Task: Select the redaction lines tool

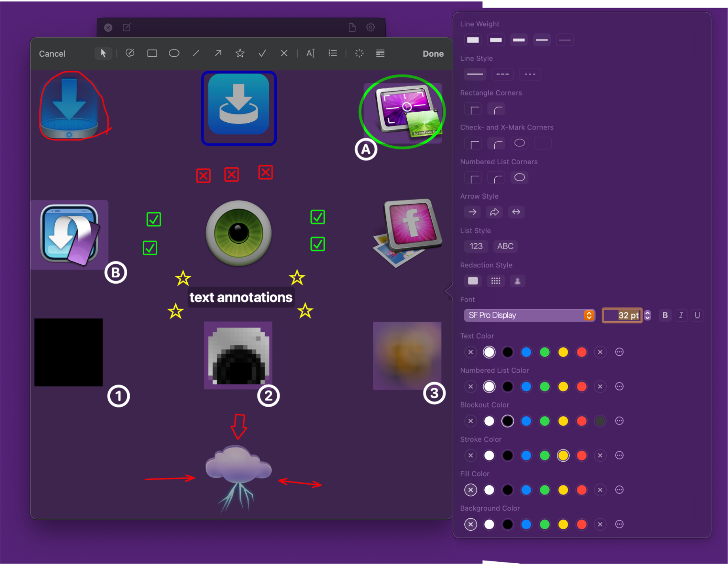Action: point(380,53)
